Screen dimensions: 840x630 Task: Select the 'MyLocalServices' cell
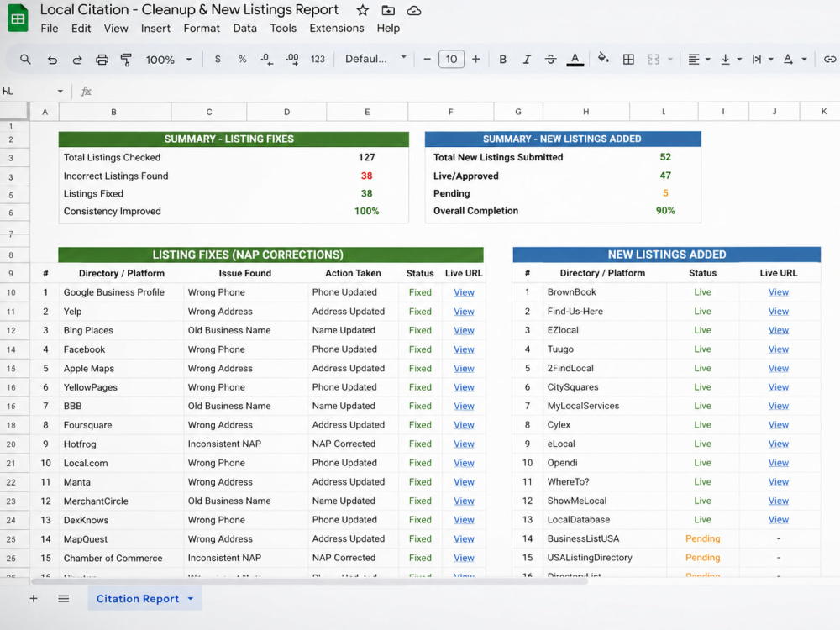(x=604, y=406)
